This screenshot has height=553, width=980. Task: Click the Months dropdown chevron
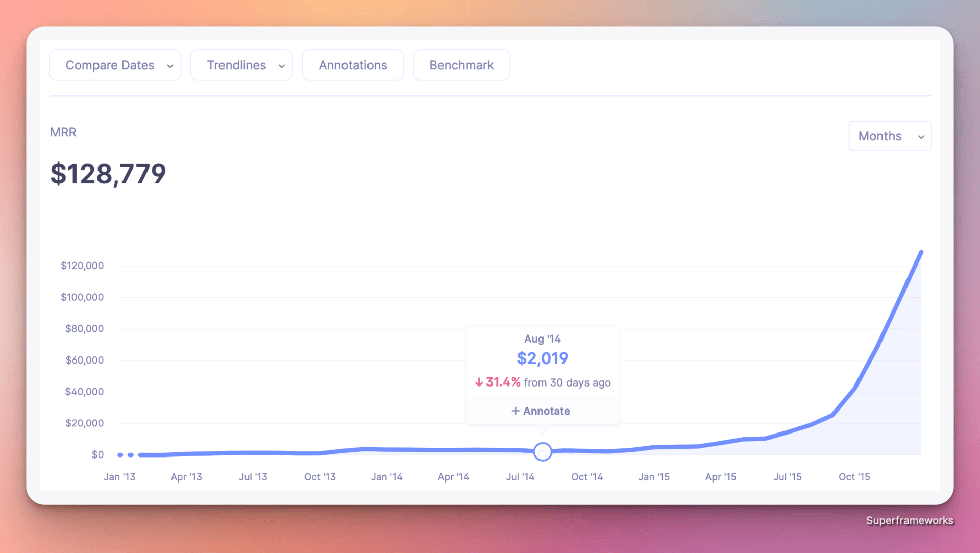click(x=921, y=137)
